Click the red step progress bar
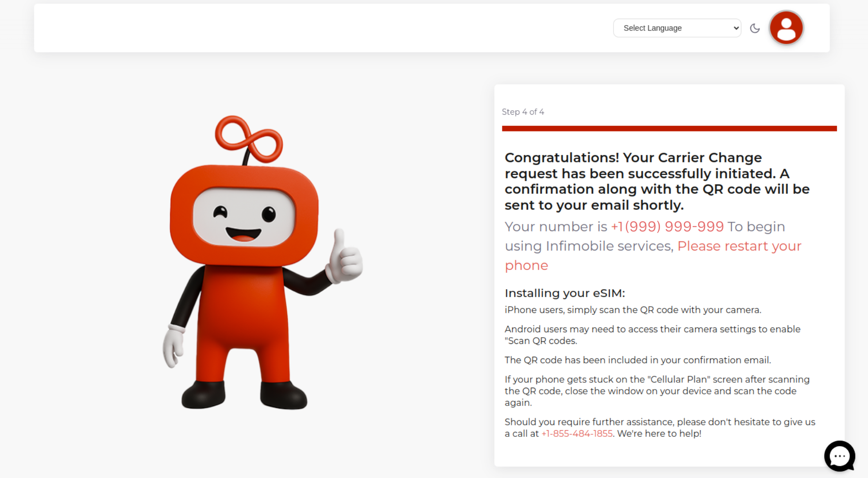Viewport: 868px width, 478px height. click(x=669, y=128)
